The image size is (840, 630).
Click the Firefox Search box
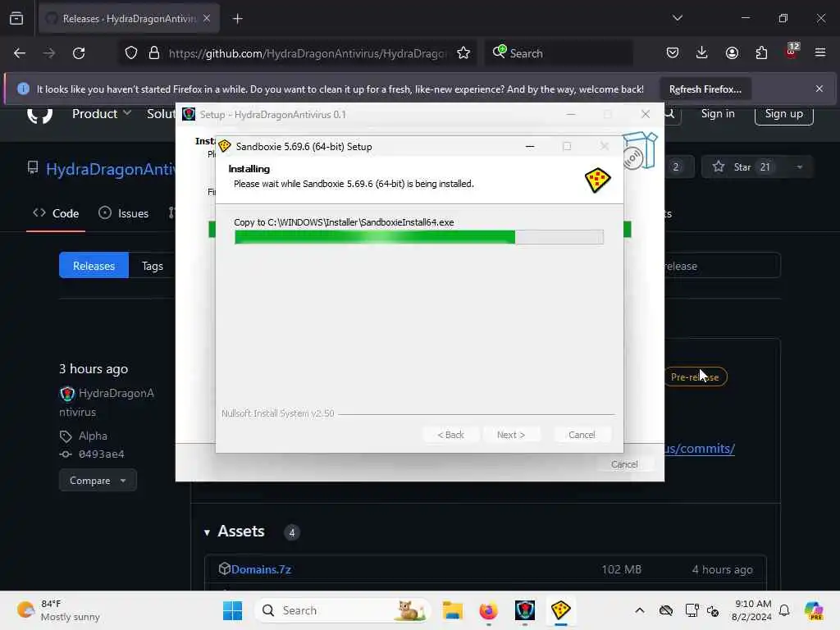[559, 53]
